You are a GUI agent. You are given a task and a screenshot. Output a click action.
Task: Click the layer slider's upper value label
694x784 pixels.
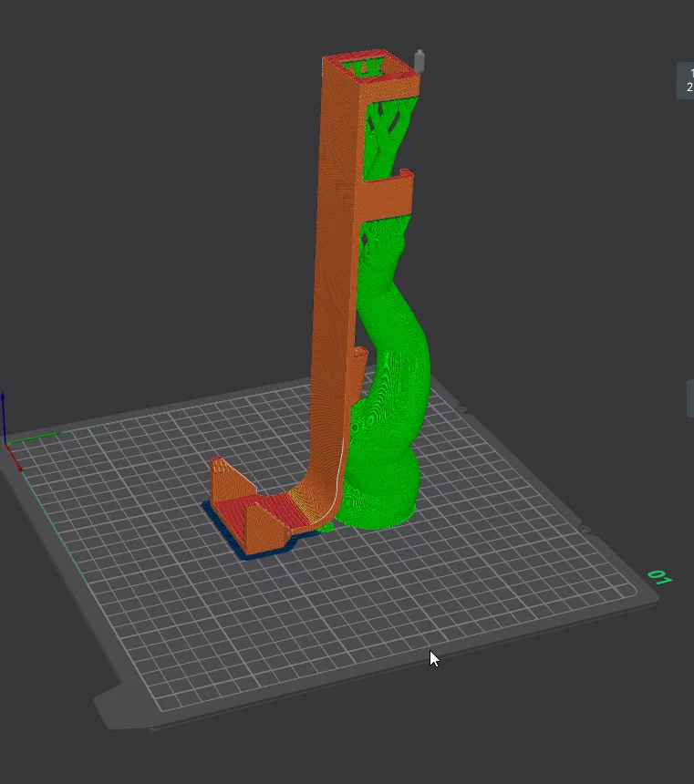tap(687, 80)
